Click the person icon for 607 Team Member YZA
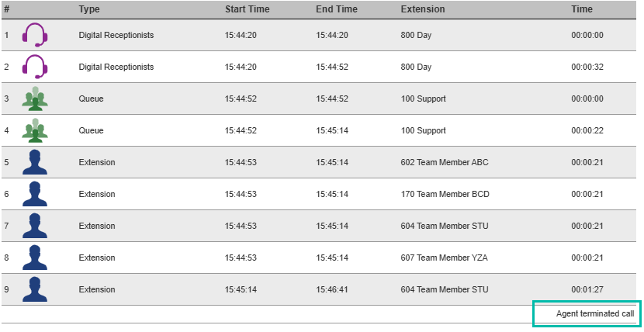This screenshot has width=644, height=332. (35, 258)
